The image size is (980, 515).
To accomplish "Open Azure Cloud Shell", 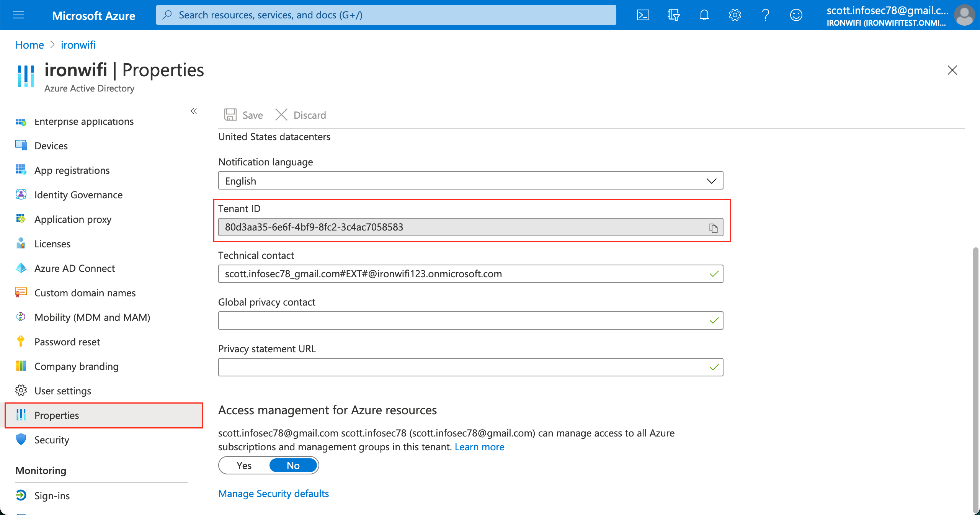I will [643, 15].
